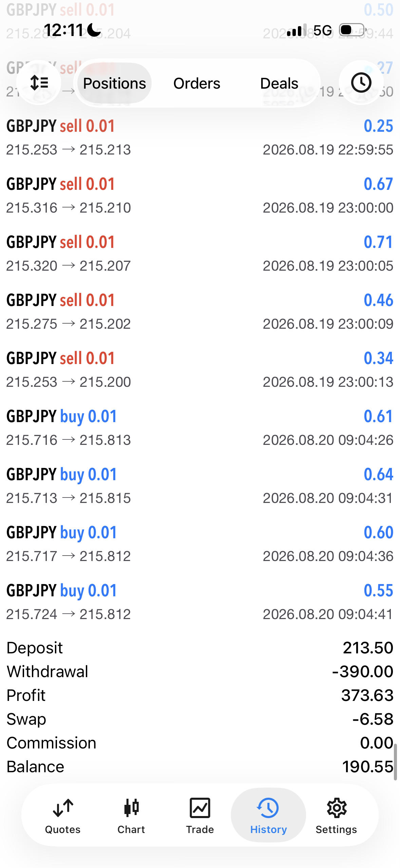Expand GBPJPY sell closed at 22:59:55
The height and width of the screenshot is (868, 400).
[200, 138]
